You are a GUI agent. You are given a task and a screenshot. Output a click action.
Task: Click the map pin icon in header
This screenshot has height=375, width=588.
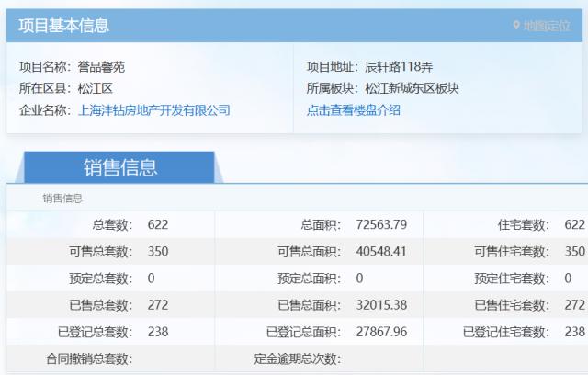516,26
